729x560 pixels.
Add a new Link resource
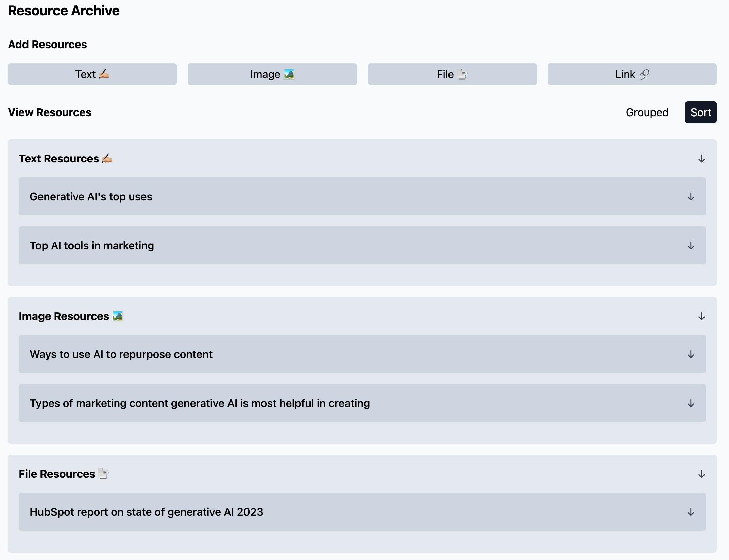(632, 74)
